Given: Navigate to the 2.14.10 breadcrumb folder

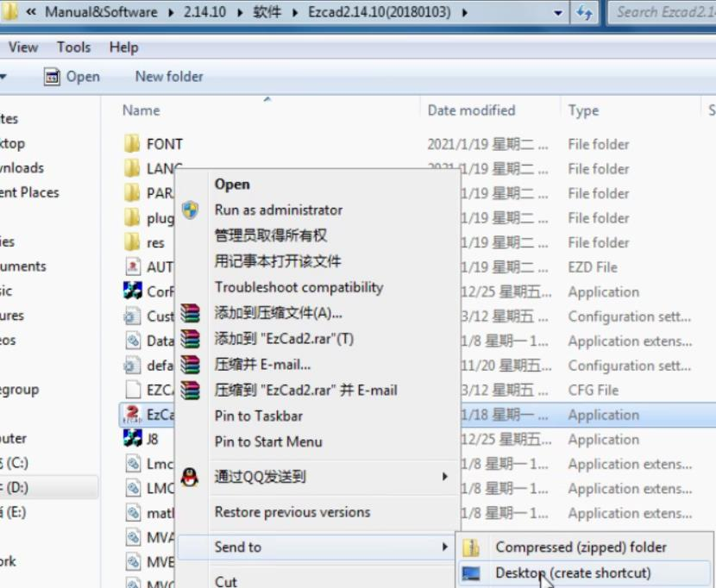Looking at the screenshot, I should pyautogui.click(x=204, y=12).
